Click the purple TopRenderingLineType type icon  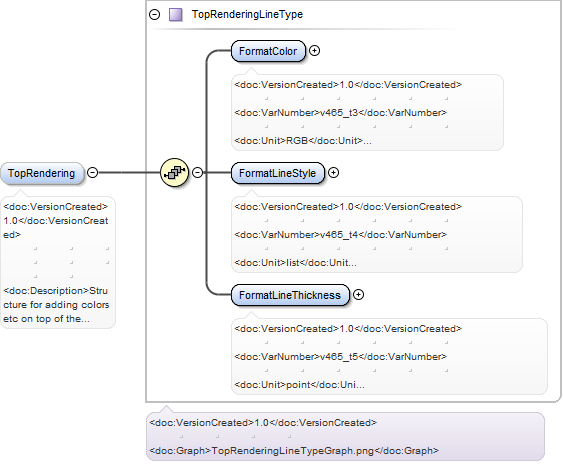coord(176,15)
